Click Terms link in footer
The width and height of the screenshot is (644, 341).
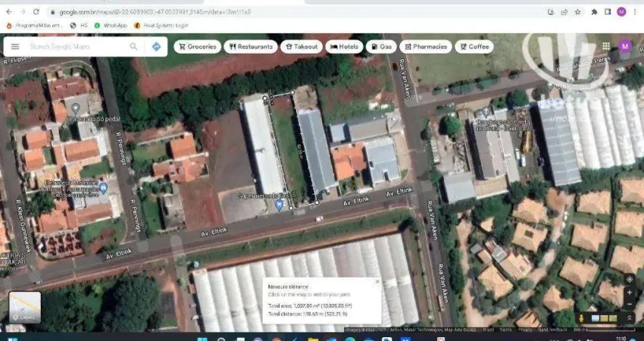click(505, 330)
